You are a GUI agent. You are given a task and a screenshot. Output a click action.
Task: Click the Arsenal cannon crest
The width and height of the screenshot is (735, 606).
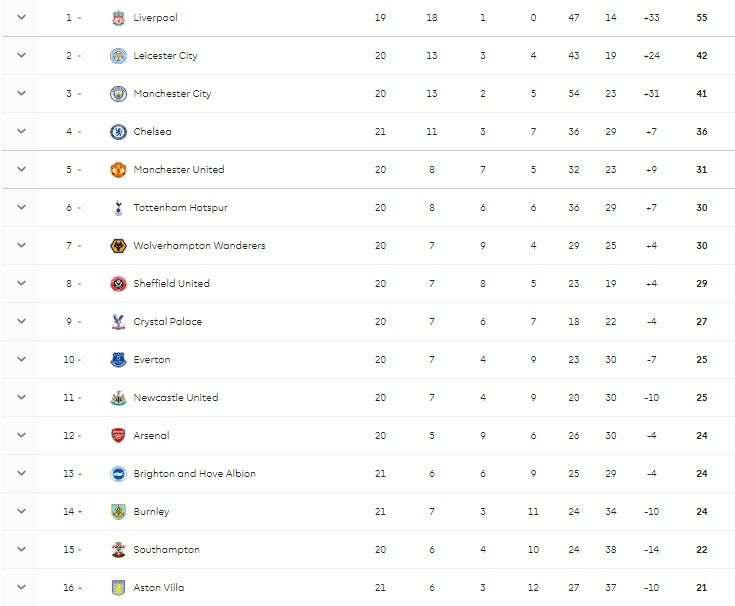pyautogui.click(x=118, y=435)
